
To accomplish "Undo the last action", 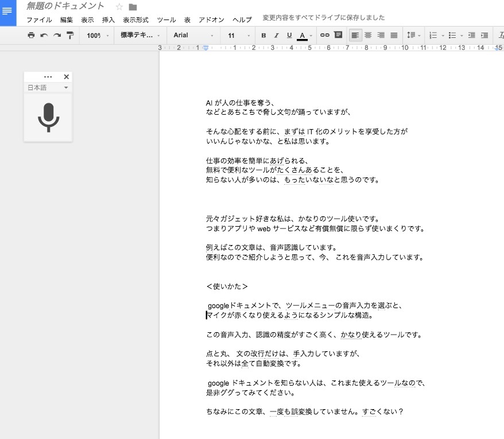I will coord(44,36).
